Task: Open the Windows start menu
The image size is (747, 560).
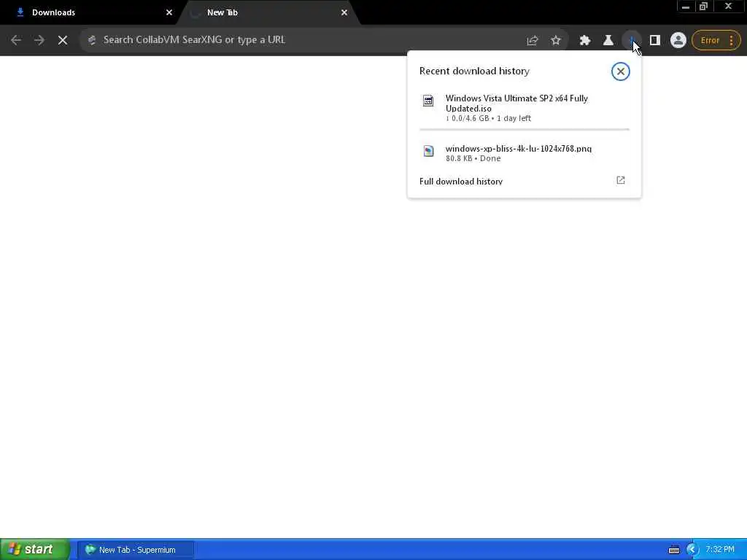Action: (x=34, y=550)
